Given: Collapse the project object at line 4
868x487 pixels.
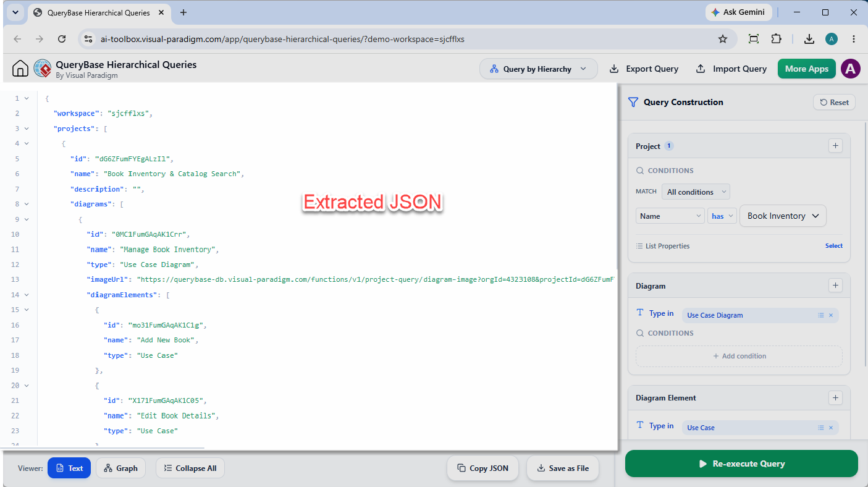Looking at the screenshot, I should [x=27, y=143].
